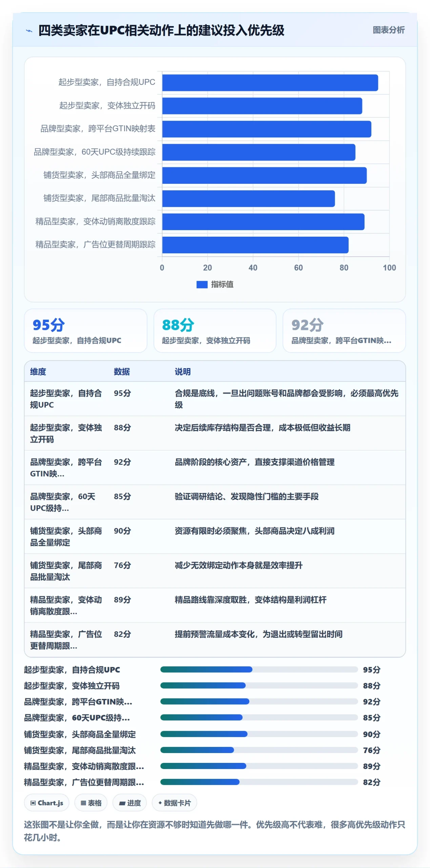Click the description 精品路线靠深度取胜，变体结构是利润杠杆
This screenshot has width=430, height=868.
[x=250, y=599]
